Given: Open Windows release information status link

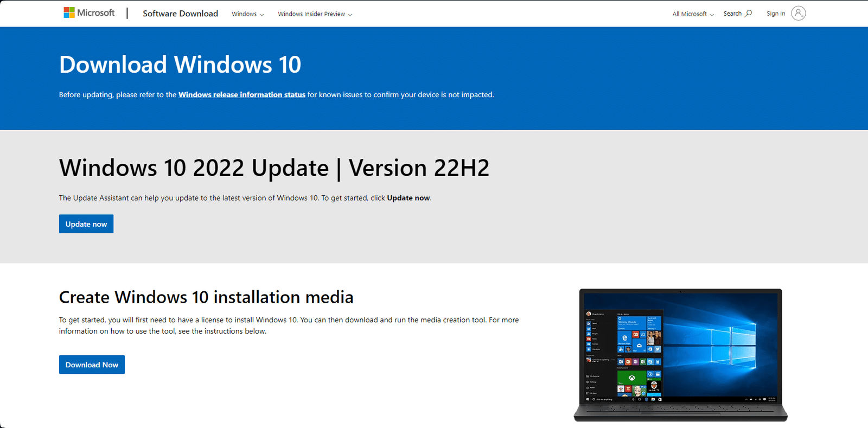Looking at the screenshot, I should [x=242, y=95].
